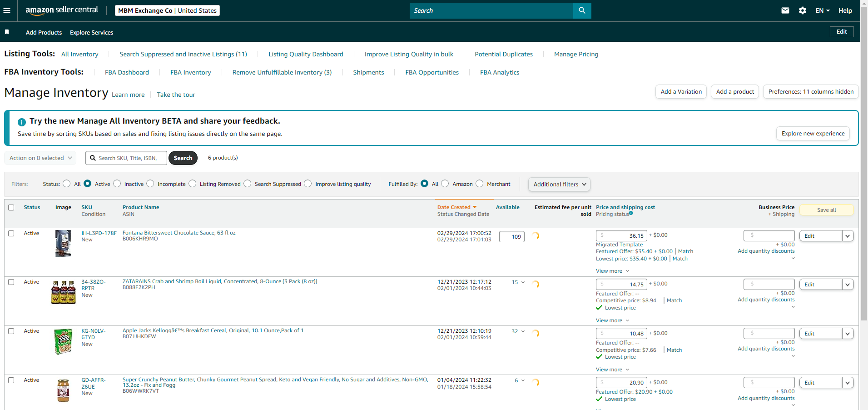Click Explore Services in header
The width and height of the screenshot is (868, 410).
(91, 32)
